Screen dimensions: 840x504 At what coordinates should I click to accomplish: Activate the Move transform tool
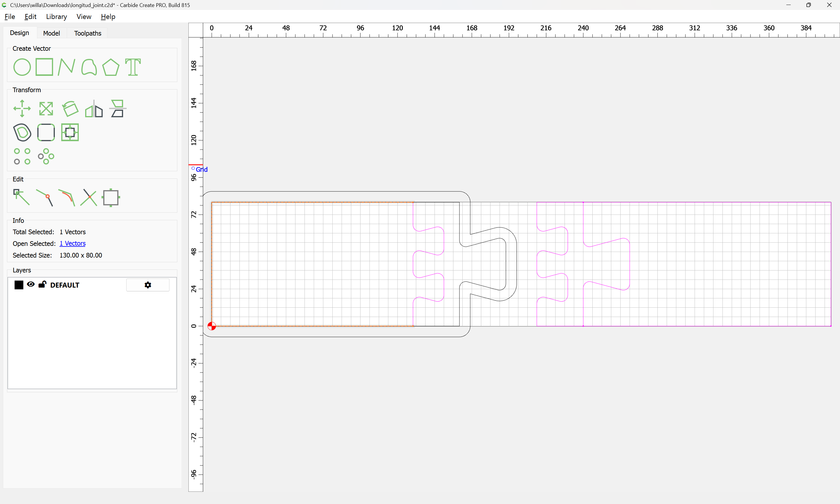[x=22, y=108]
